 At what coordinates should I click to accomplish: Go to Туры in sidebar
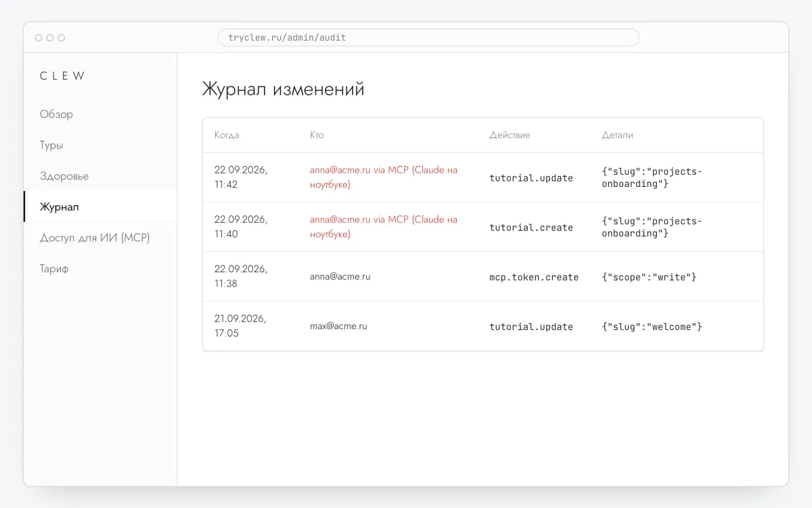click(x=51, y=146)
